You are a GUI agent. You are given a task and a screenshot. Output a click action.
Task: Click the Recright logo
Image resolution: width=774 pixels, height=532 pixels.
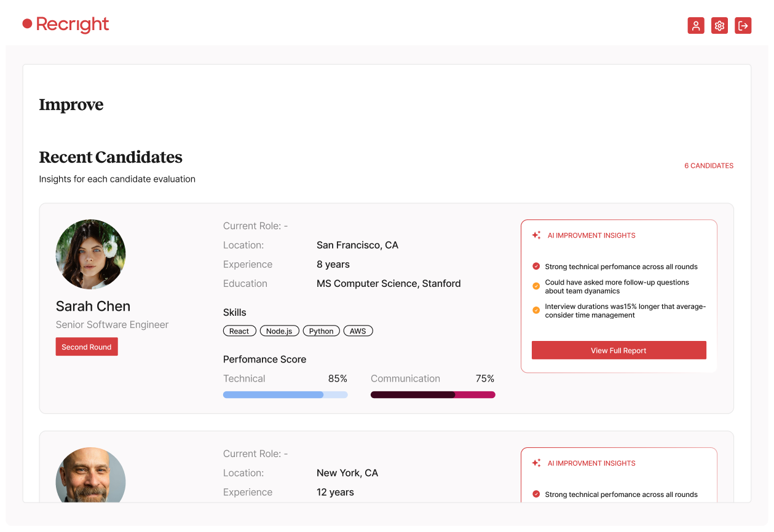click(66, 25)
